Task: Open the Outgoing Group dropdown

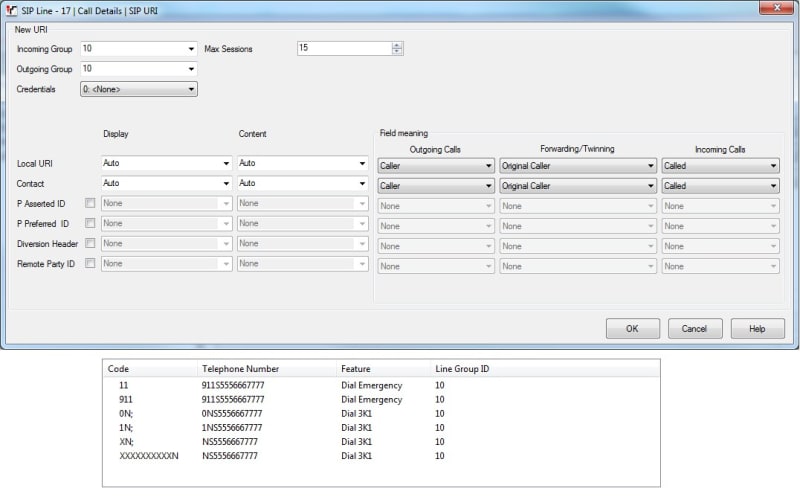Action: 139,69
